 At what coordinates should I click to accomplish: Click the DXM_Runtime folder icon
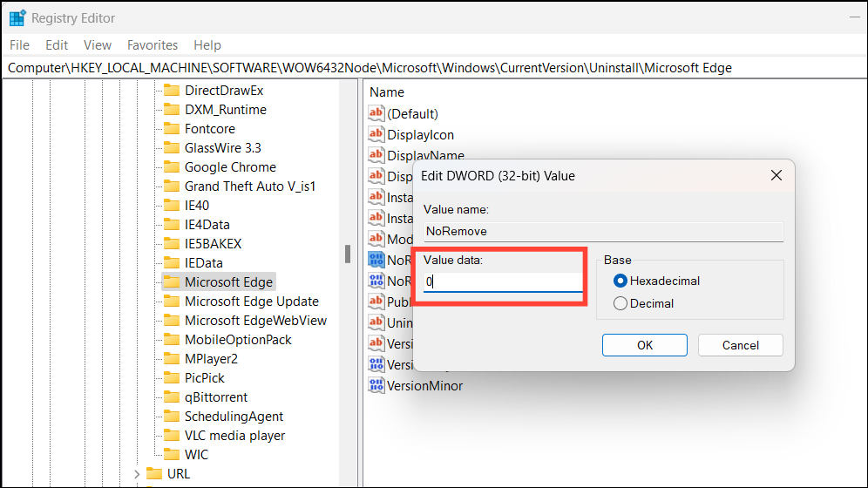pyautogui.click(x=172, y=110)
